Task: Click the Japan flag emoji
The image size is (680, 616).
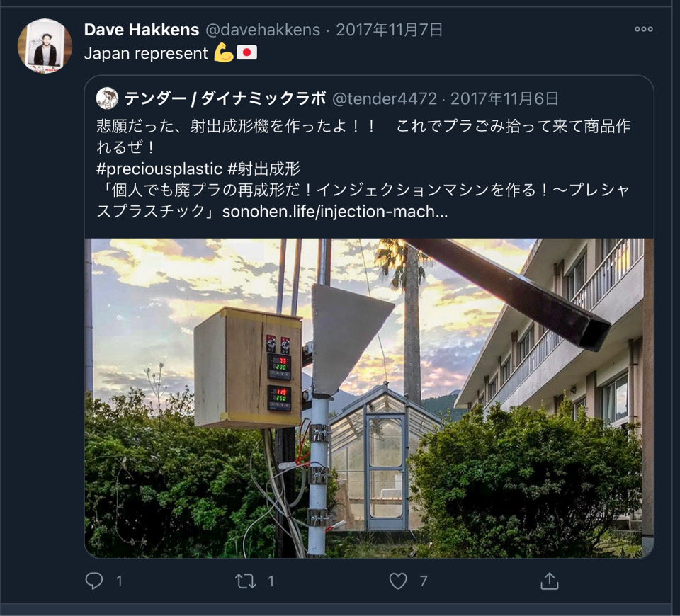Action: (246, 53)
